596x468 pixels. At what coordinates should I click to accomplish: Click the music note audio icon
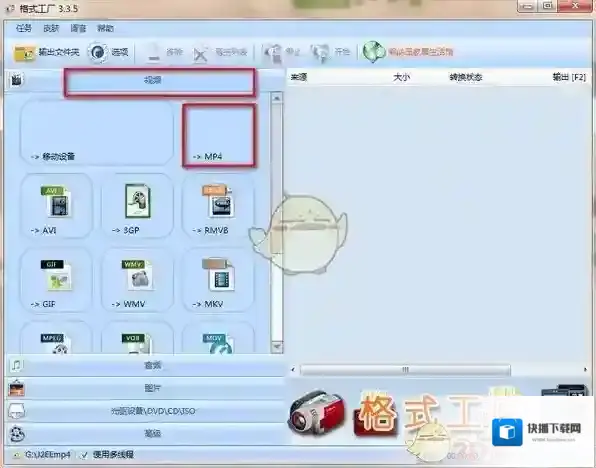16,365
